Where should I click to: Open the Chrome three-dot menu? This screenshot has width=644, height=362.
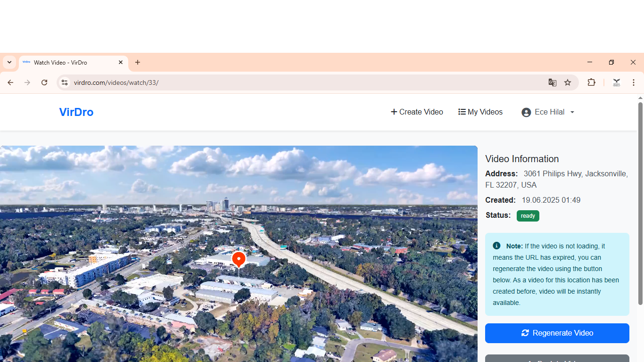click(634, 82)
